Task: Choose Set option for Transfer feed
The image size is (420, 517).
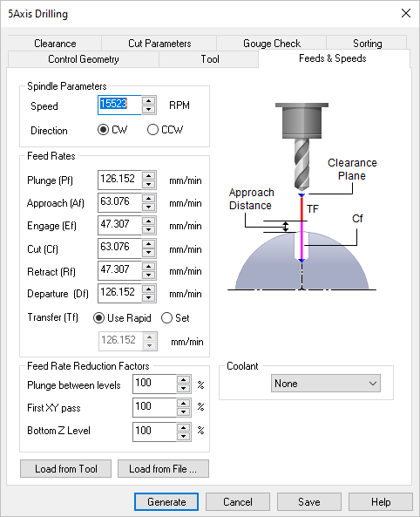Action: 175,318
